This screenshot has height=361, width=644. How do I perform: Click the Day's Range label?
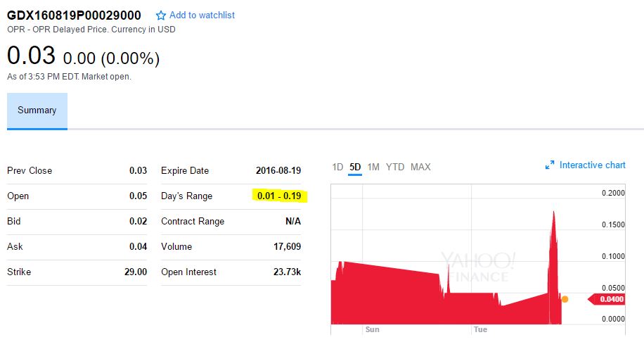[x=186, y=196]
